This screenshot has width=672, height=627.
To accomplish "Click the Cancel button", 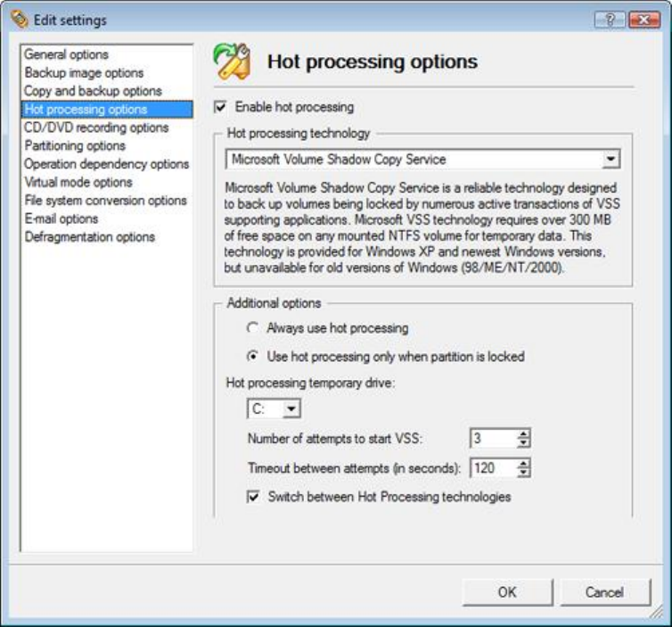I will coord(605,592).
